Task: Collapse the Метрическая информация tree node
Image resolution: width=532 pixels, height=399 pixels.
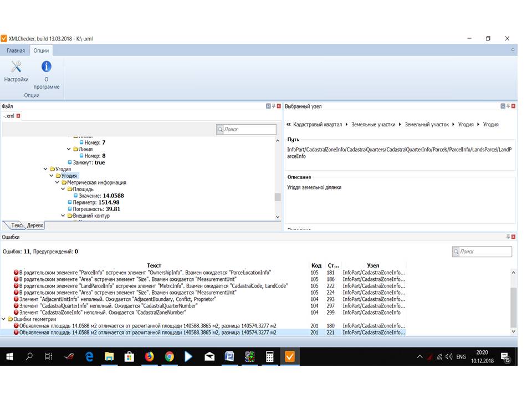Action: [x=57, y=182]
